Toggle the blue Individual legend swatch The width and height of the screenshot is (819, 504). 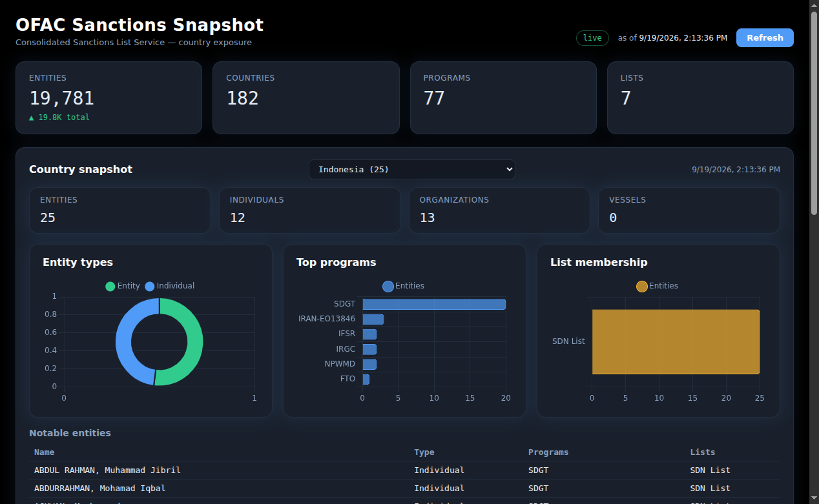pyautogui.click(x=150, y=286)
